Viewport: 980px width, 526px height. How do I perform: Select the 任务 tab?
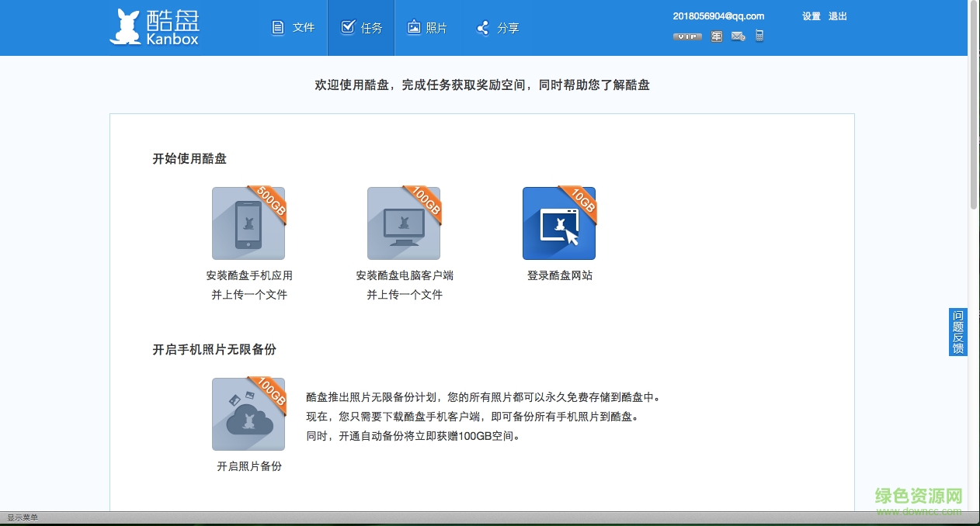[361, 27]
